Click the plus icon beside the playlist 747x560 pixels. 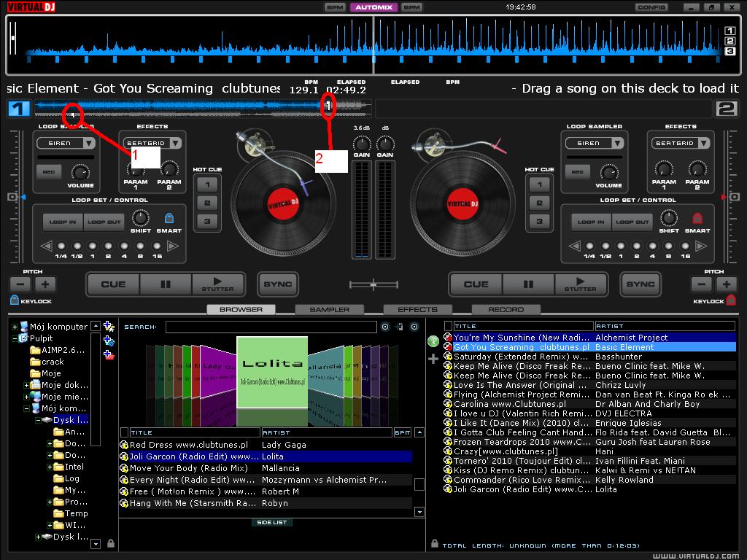tap(433, 359)
